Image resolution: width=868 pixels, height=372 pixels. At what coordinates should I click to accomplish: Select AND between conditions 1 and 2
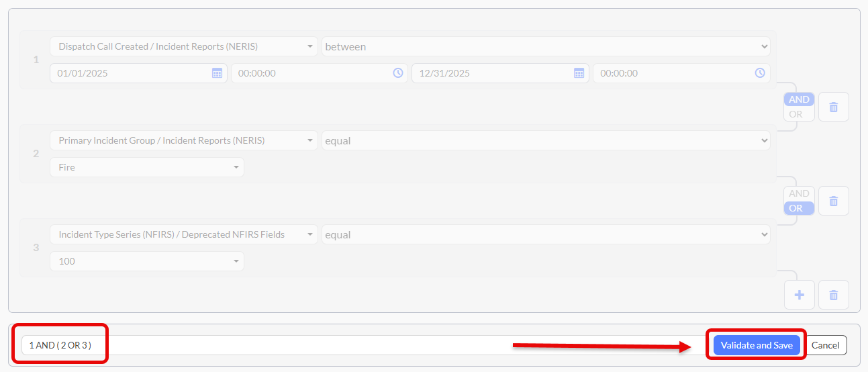(x=799, y=99)
